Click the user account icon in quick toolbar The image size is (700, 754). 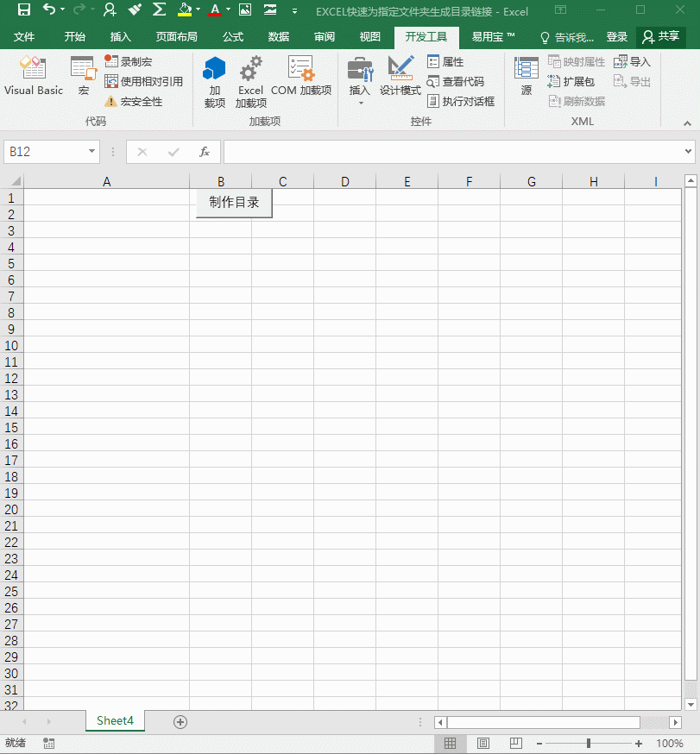110,9
